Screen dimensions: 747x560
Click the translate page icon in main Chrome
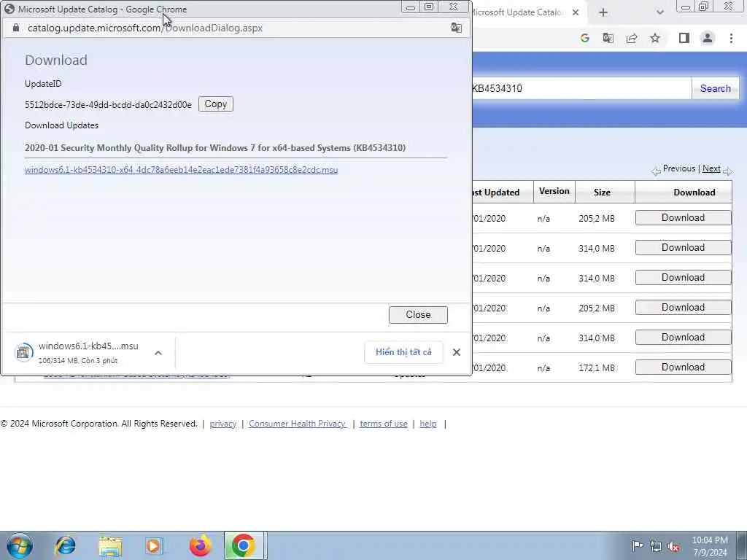[x=608, y=38]
